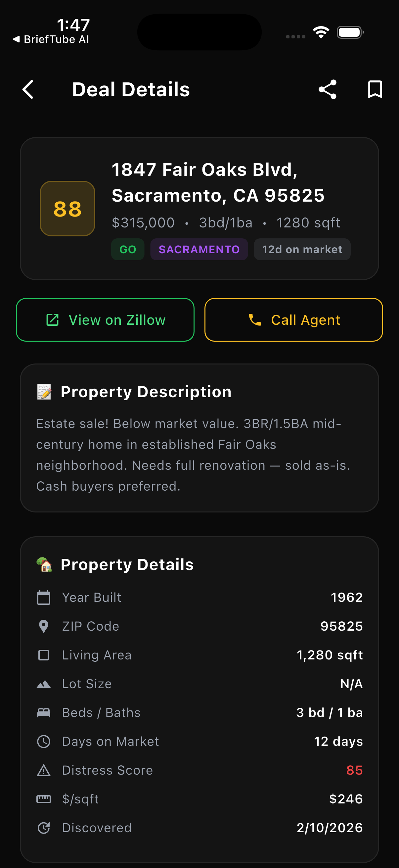Tap the 12d on market chip
This screenshot has width=399, height=868.
click(x=302, y=249)
